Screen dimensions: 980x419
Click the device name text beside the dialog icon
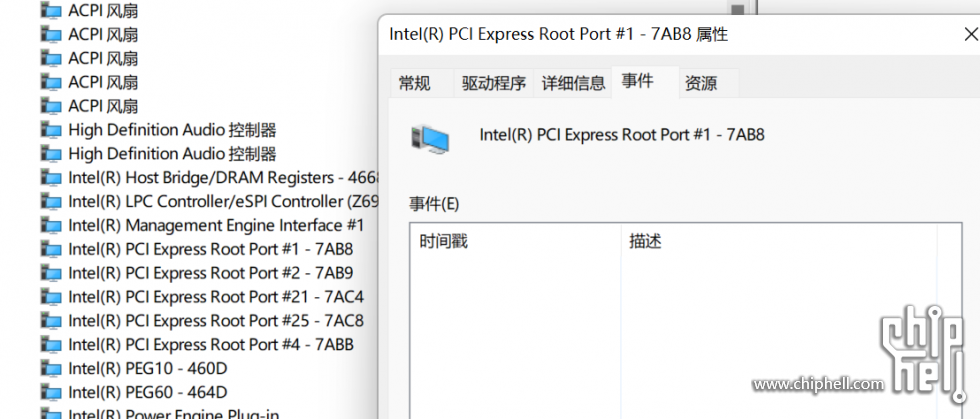pyautogui.click(x=622, y=134)
